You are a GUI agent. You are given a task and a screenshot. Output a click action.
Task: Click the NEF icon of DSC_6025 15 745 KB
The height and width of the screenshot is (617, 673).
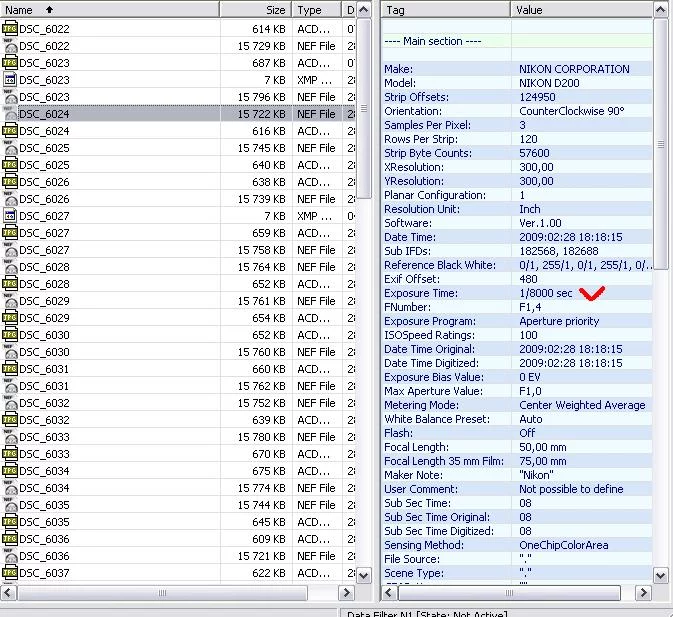pos(10,148)
